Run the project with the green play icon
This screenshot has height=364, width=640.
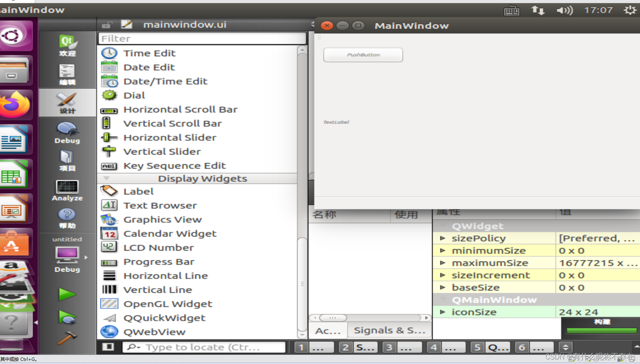pyautogui.click(x=67, y=294)
